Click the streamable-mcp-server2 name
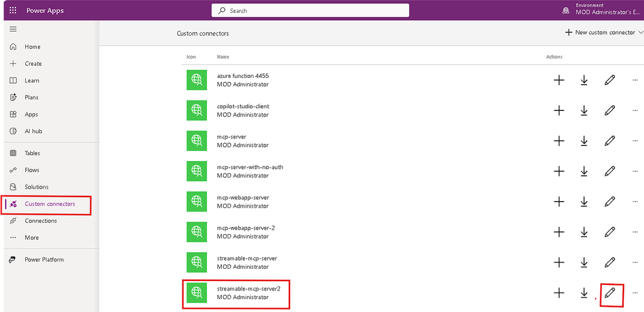This screenshot has height=312, width=644. point(248,289)
